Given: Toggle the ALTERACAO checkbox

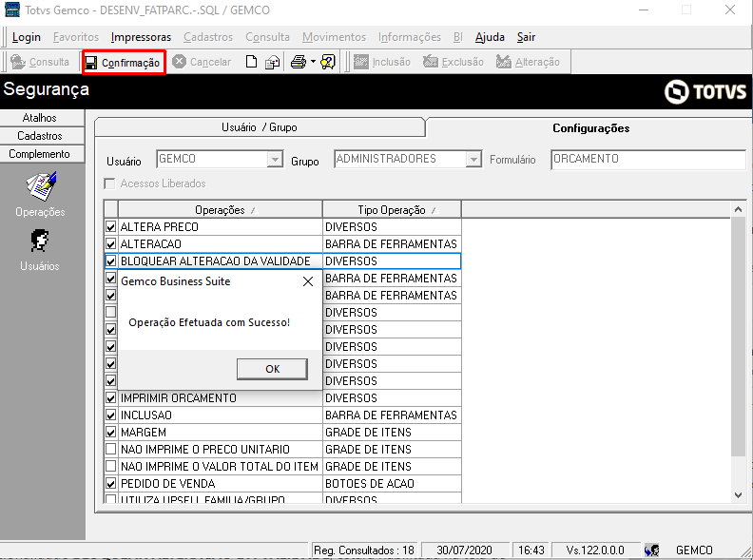Looking at the screenshot, I should [111, 244].
